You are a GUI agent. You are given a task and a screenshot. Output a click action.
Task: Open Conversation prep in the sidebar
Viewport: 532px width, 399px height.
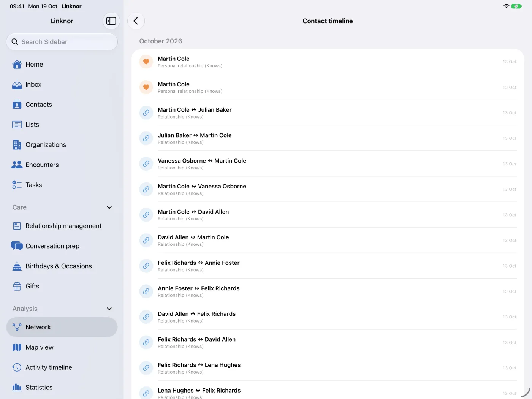point(62,246)
